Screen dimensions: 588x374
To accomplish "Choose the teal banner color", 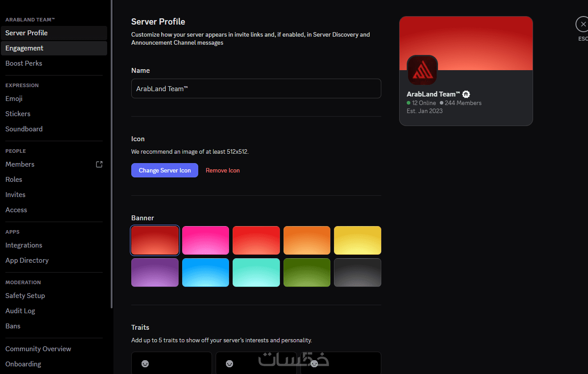I will pyautogui.click(x=256, y=273).
